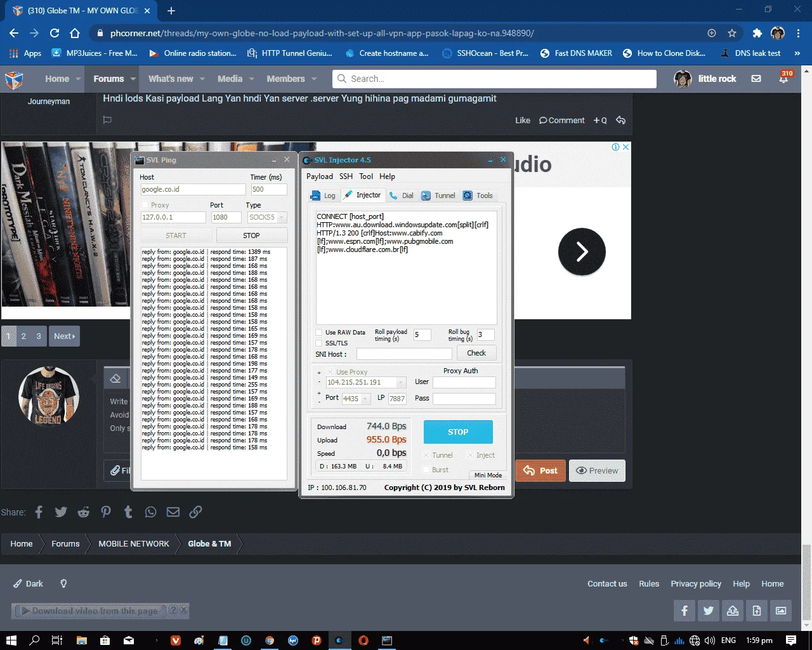Bookmark this page with the star icon

732,33
